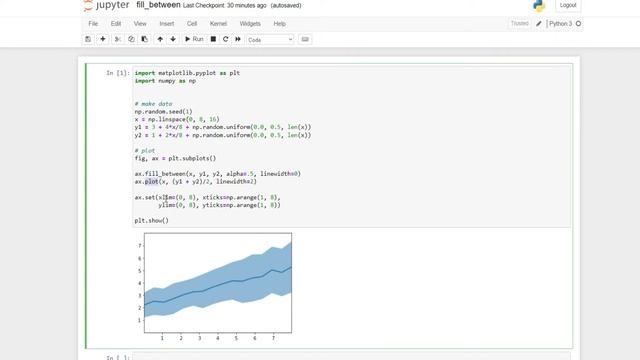This screenshot has height=360, width=640.
Task: Click the # make data comment
Action: click(153, 104)
